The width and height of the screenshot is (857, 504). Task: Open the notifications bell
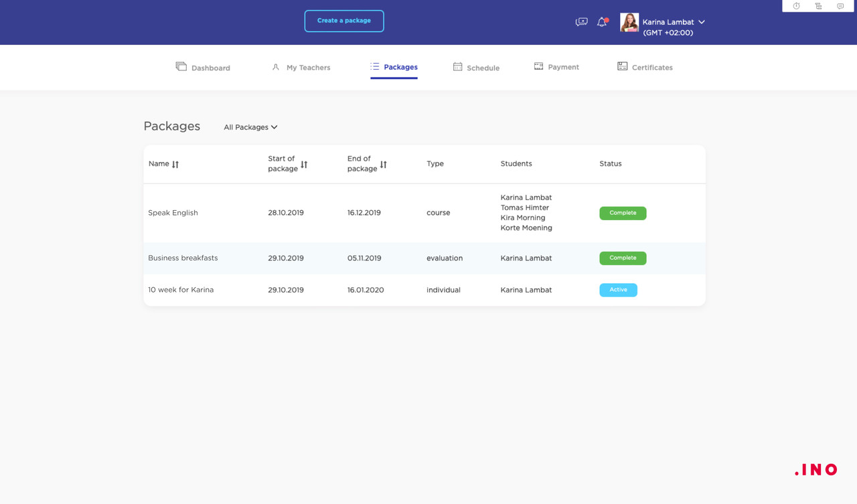tap(602, 22)
